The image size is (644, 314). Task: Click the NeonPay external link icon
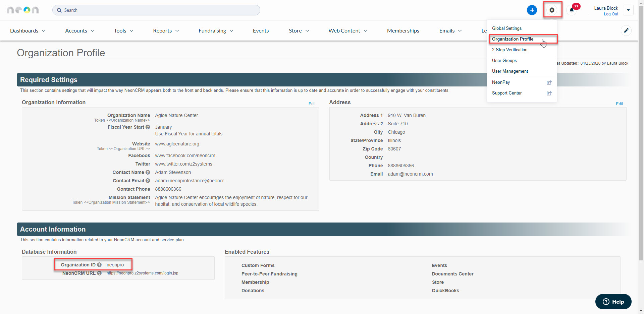coord(549,82)
